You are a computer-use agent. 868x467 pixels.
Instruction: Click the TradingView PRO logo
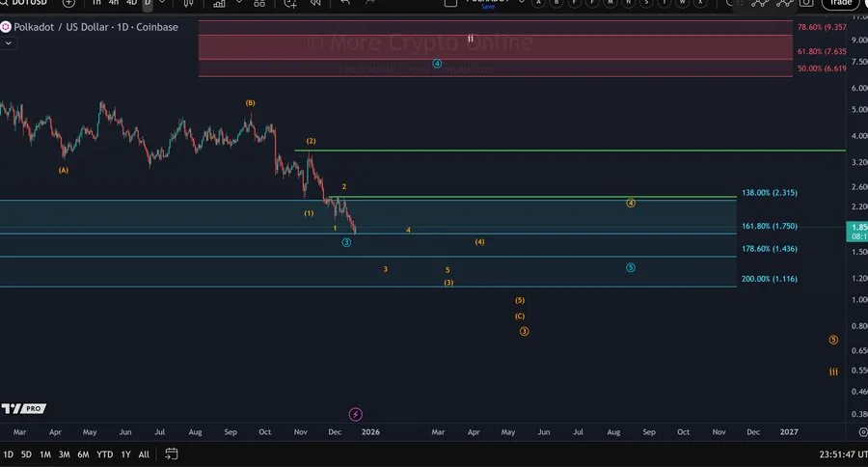point(24,409)
